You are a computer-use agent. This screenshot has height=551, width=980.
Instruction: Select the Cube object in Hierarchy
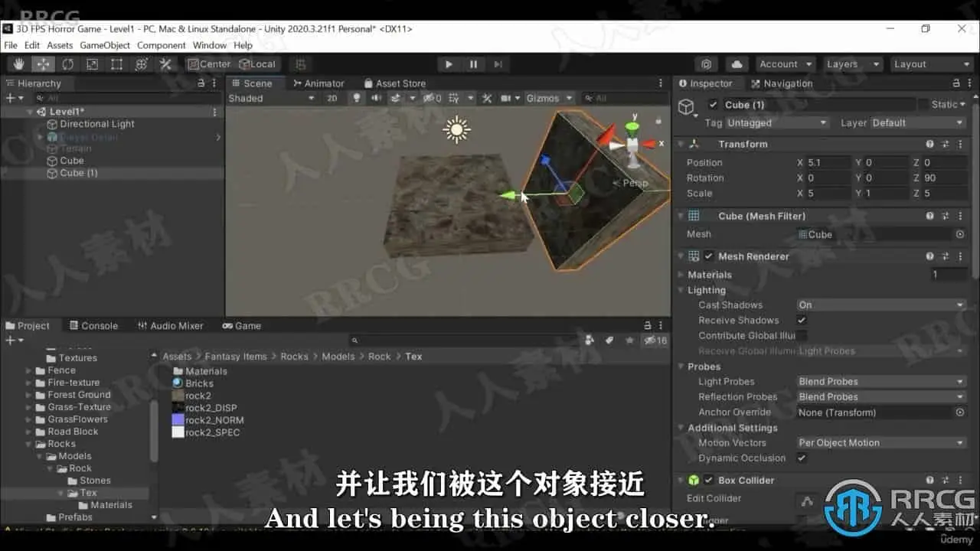pos(72,161)
